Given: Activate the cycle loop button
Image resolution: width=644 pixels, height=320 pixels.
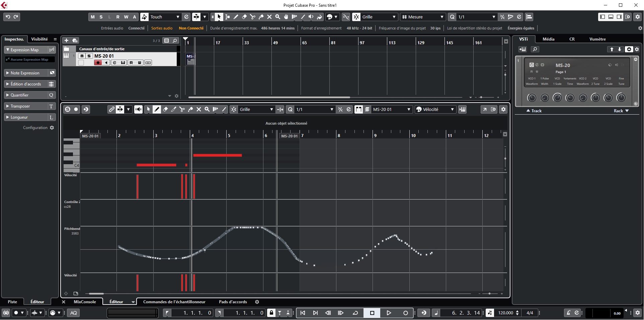Looking at the screenshot, I should point(355,313).
